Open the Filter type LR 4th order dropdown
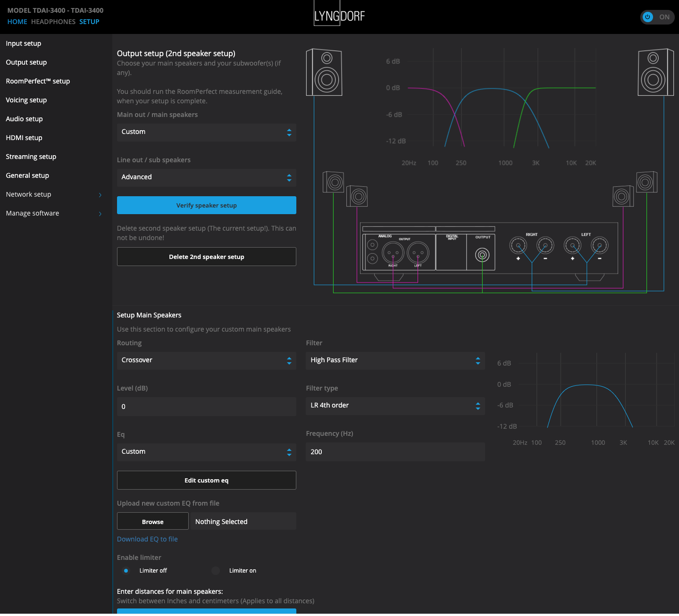This screenshot has height=616, width=679. pyautogui.click(x=395, y=406)
